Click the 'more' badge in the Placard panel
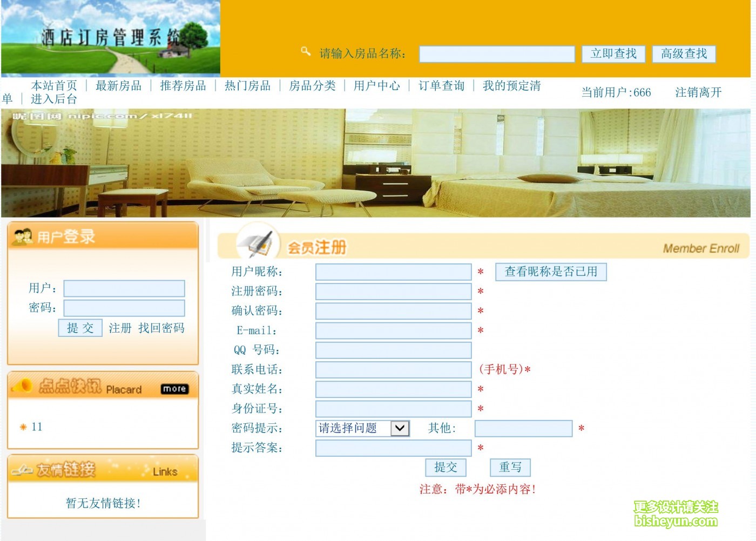 click(175, 389)
